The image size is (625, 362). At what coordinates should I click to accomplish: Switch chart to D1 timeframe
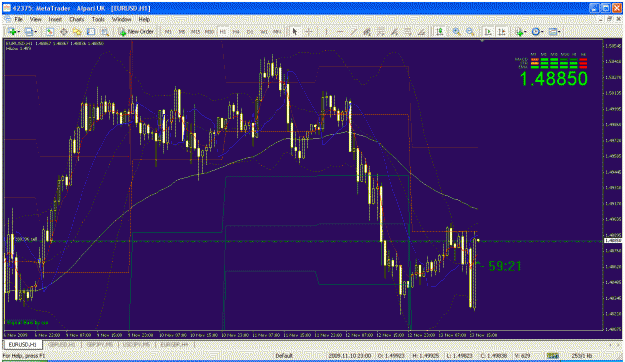[250, 31]
